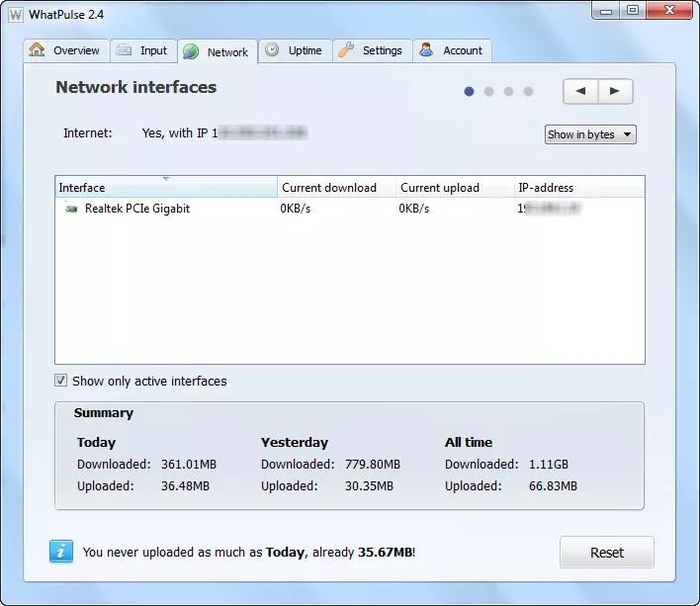Click Yesterday uploaded value 30.35MB
This screenshot has height=606, width=700.
369,485
